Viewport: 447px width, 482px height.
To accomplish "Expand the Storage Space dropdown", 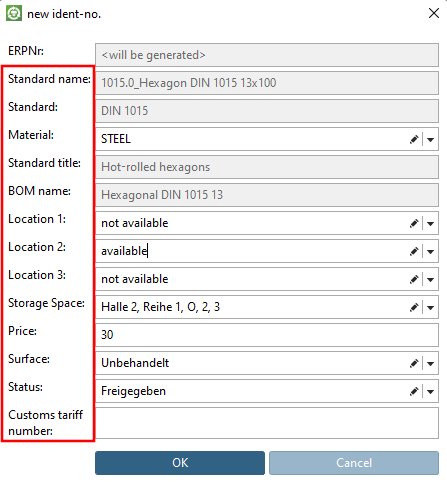I will pyautogui.click(x=430, y=308).
